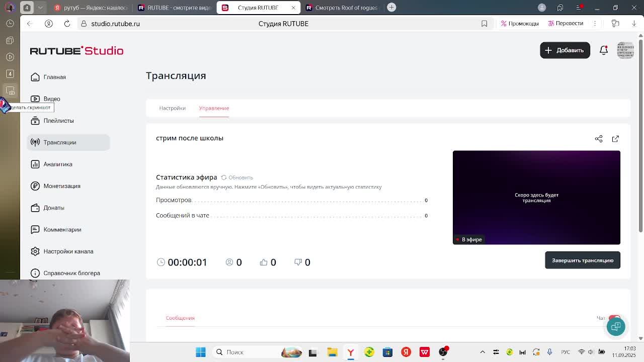Open the user profile avatar

(x=625, y=50)
